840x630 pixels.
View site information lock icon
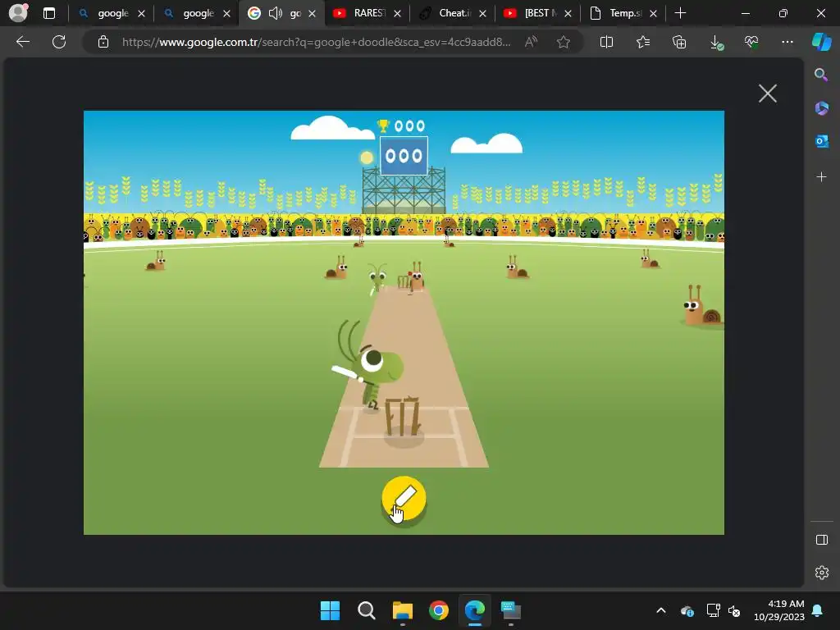[103, 42]
